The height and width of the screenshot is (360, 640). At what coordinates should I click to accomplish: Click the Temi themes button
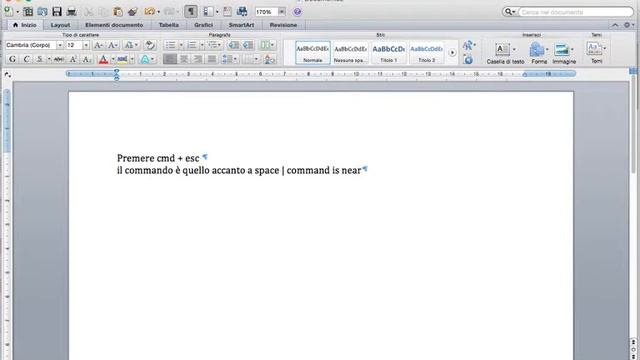point(596,52)
